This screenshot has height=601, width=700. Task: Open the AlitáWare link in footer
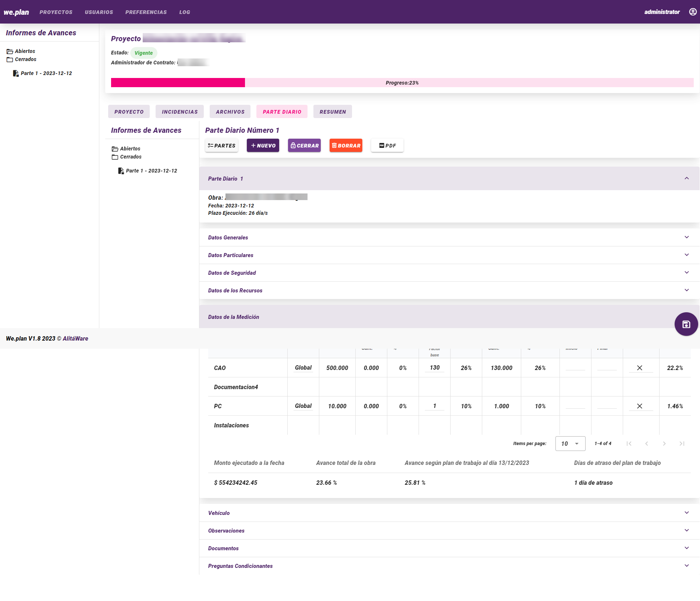[x=75, y=338]
